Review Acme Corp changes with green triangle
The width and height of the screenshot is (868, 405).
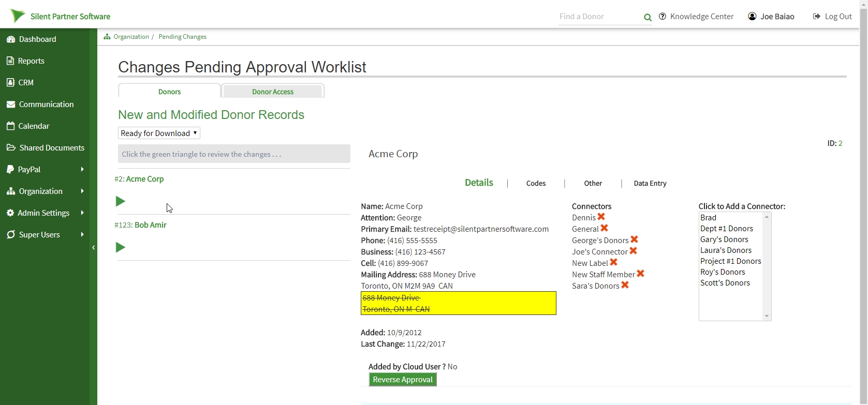click(120, 201)
